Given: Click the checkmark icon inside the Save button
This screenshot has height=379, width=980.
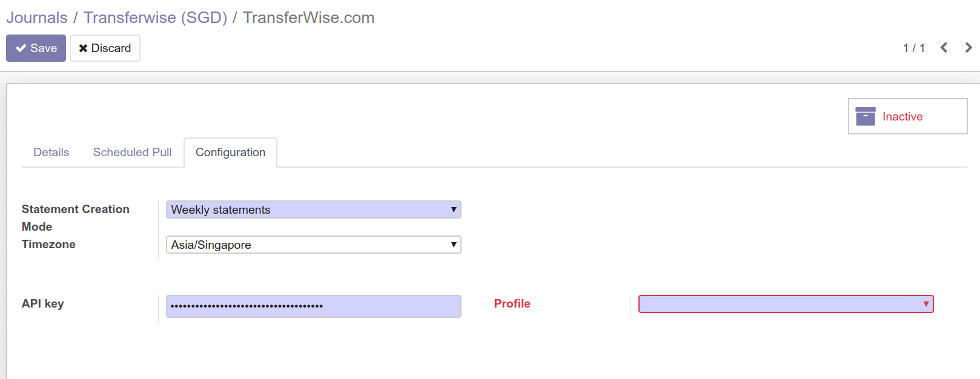Looking at the screenshot, I should (x=21, y=47).
